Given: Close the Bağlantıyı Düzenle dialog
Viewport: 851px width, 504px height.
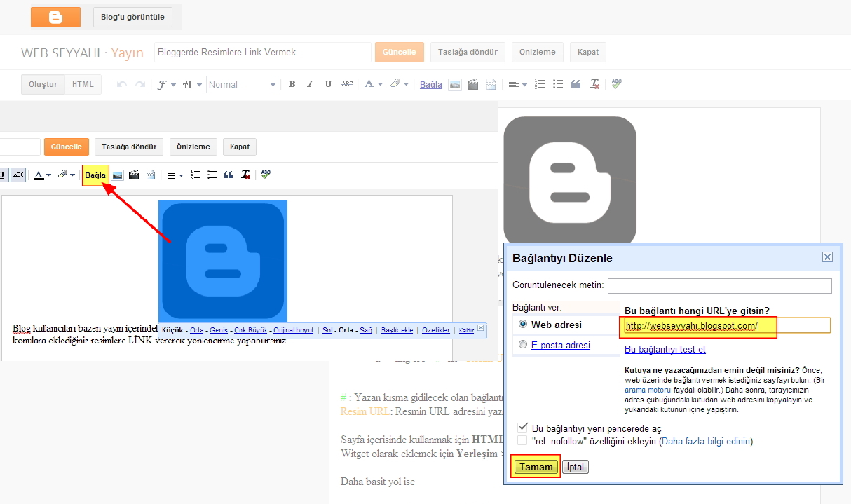Looking at the screenshot, I should [827, 257].
